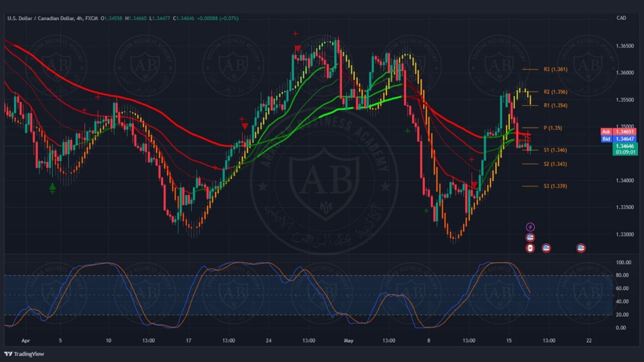644x362 pixels.
Task: Click the date 24 on time axis
Action: [x=268, y=341]
